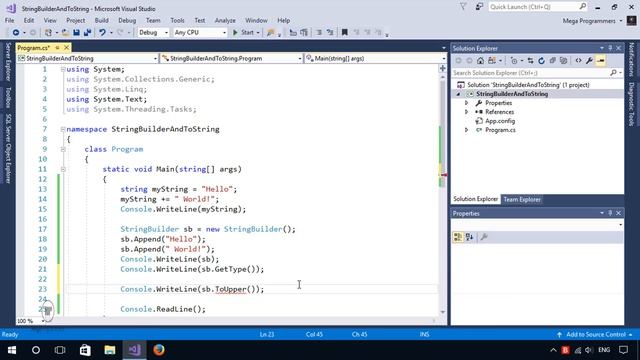Collapse the namespace block on line 7
The image size is (640, 360).
(x=63, y=129)
